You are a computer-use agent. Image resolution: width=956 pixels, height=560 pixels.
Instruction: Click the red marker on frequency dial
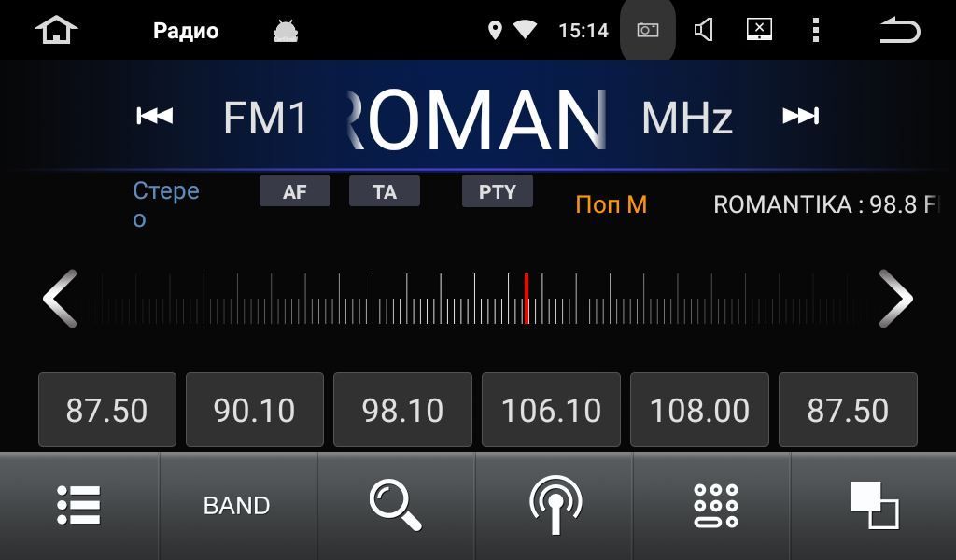527,299
